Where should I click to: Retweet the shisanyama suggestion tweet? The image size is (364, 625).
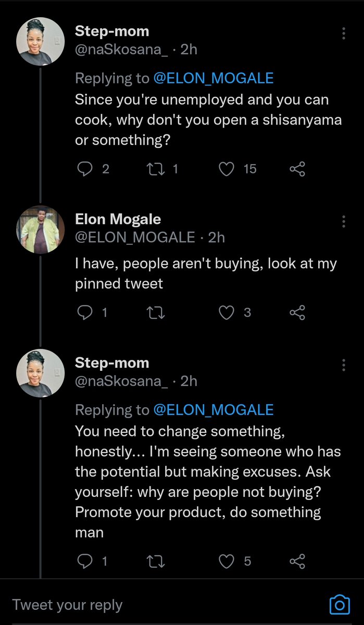pyautogui.click(x=155, y=169)
